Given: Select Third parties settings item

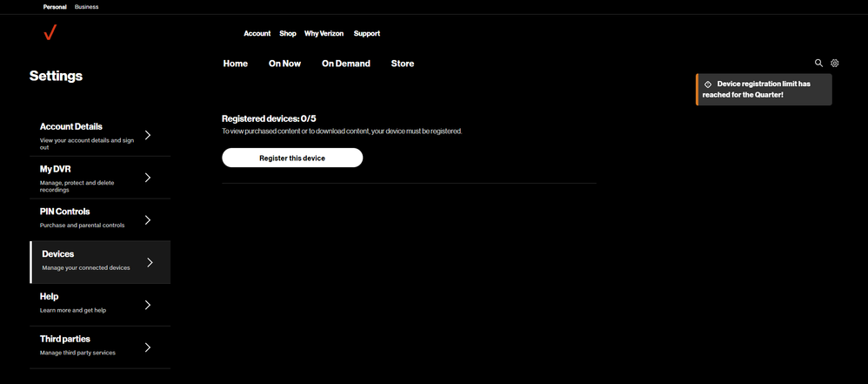Looking at the screenshot, I should [x=100, y=347].
